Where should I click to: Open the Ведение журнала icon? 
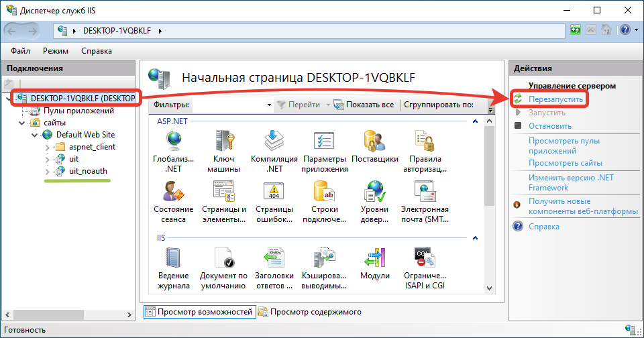click(x=173, y=258)
